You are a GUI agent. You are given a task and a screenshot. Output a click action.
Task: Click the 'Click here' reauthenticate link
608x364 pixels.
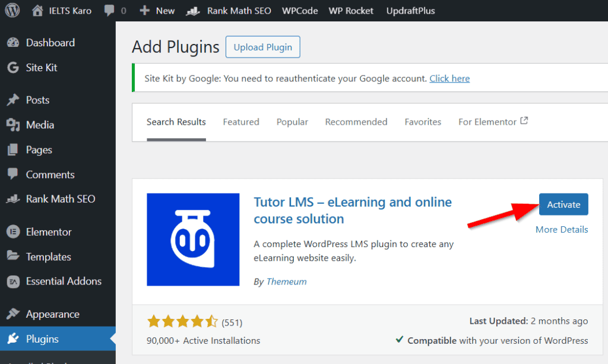pyautogui.click(x=449, y=78)
